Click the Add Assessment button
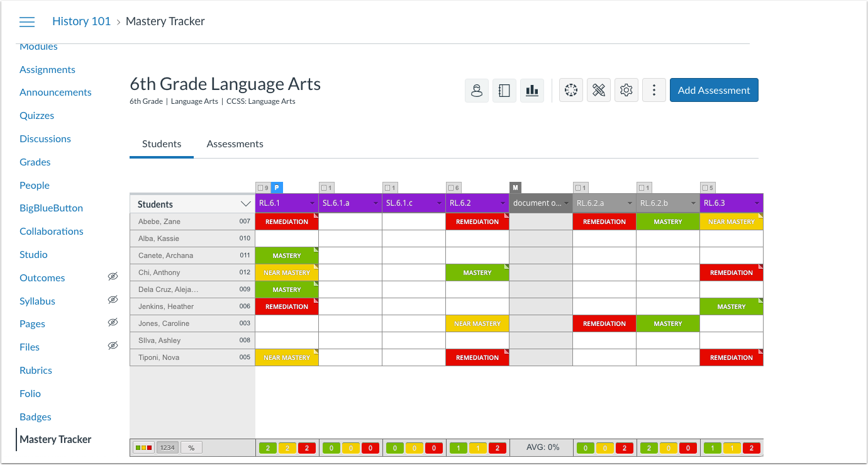 (x=714, y=90)
